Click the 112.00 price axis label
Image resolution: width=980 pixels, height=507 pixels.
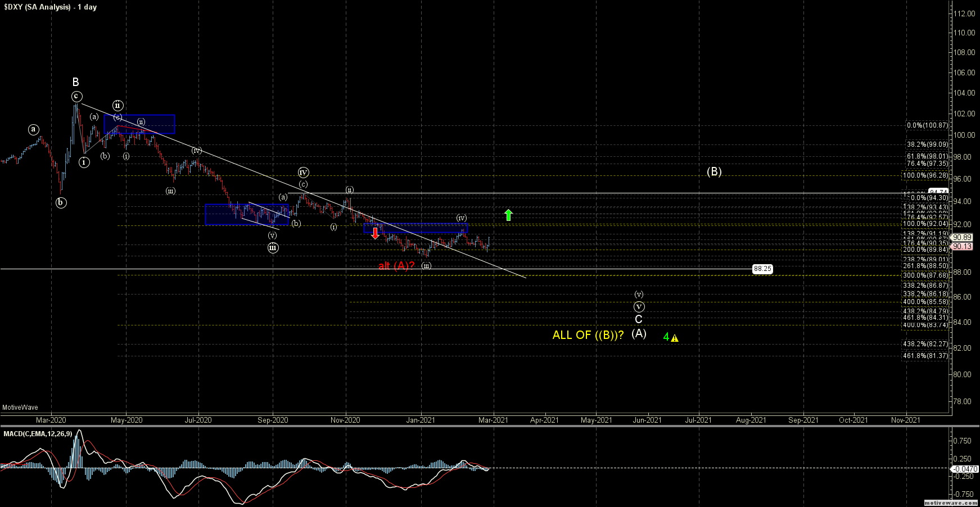(x=965, y=14)
